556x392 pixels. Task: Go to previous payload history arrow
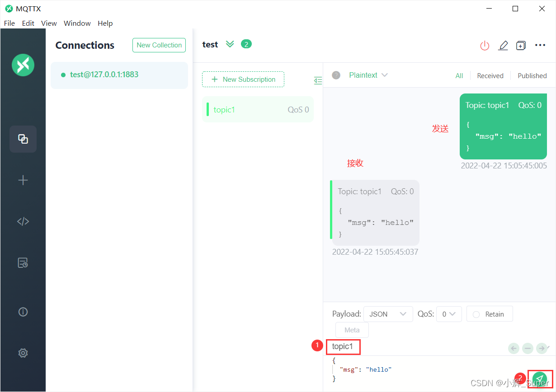click(514, 348)
